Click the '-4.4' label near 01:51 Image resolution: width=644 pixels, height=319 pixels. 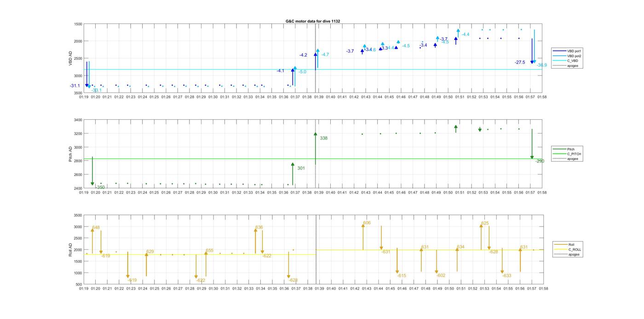tap(465, 35)
